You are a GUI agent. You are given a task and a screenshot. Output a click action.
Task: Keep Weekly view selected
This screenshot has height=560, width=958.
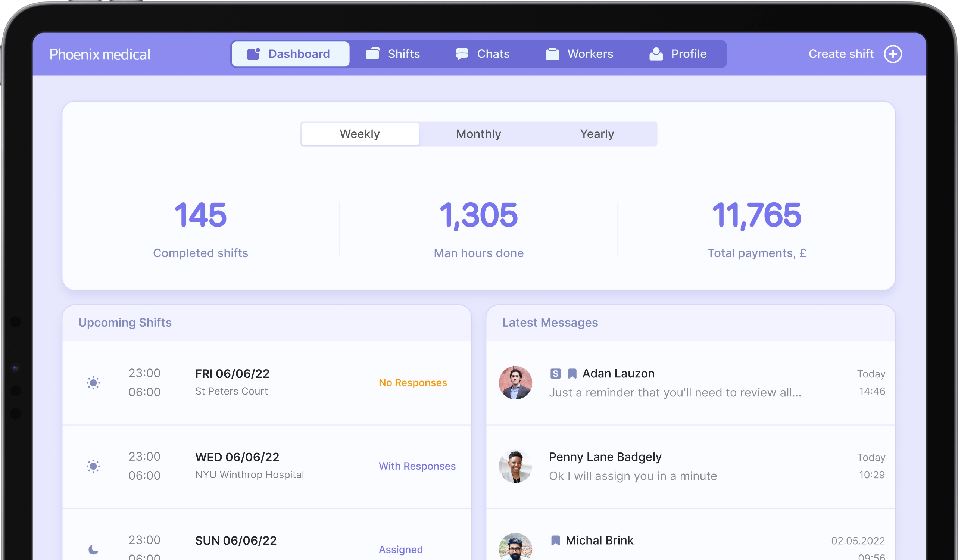360,133
